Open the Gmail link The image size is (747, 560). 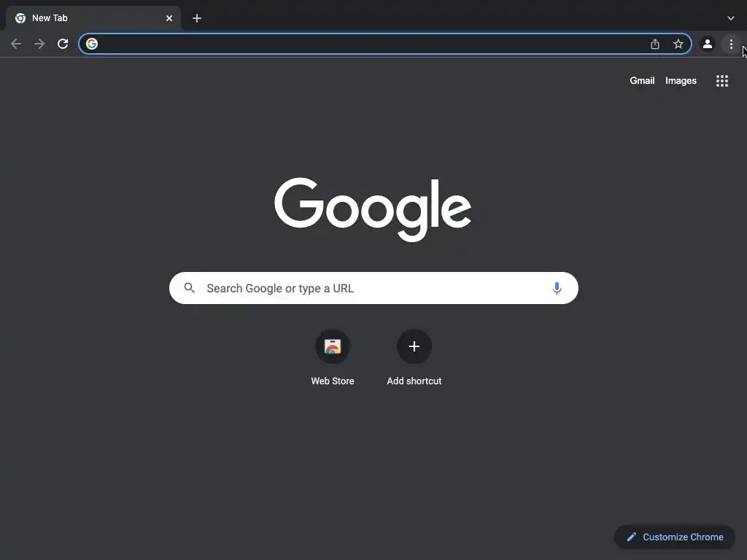coord(642,80)
